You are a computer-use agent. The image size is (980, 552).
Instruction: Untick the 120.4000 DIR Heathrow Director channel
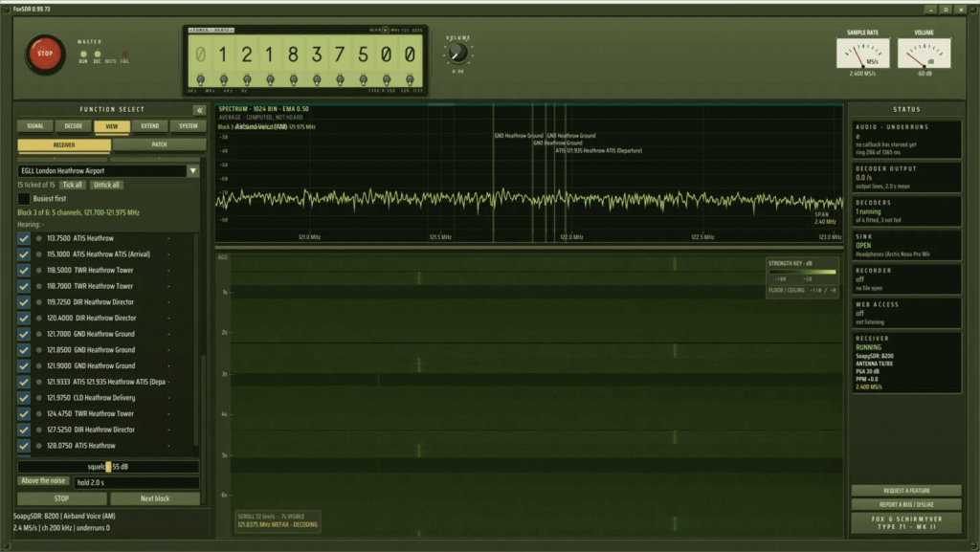pyautogui.click(x=24, y=318)
